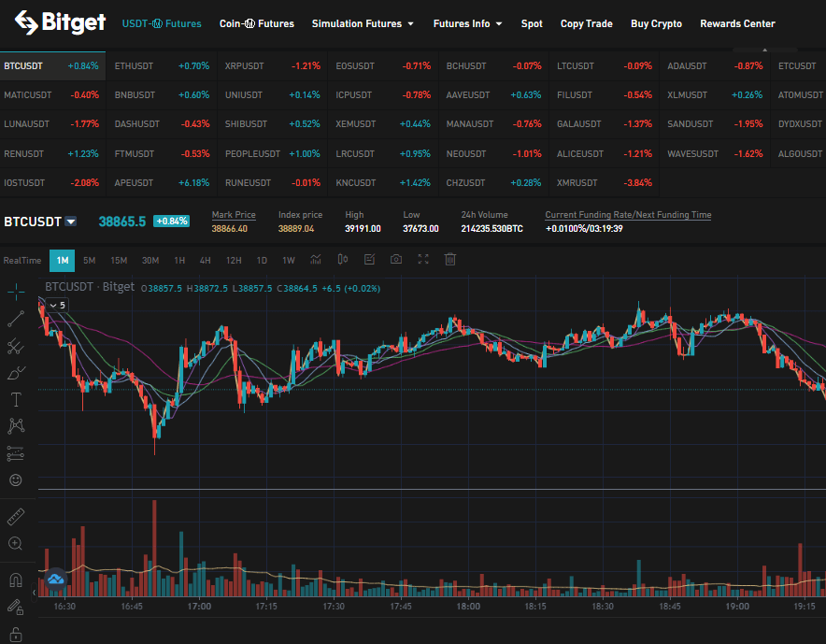Select the 5M timeframe

tap(89, 261)
